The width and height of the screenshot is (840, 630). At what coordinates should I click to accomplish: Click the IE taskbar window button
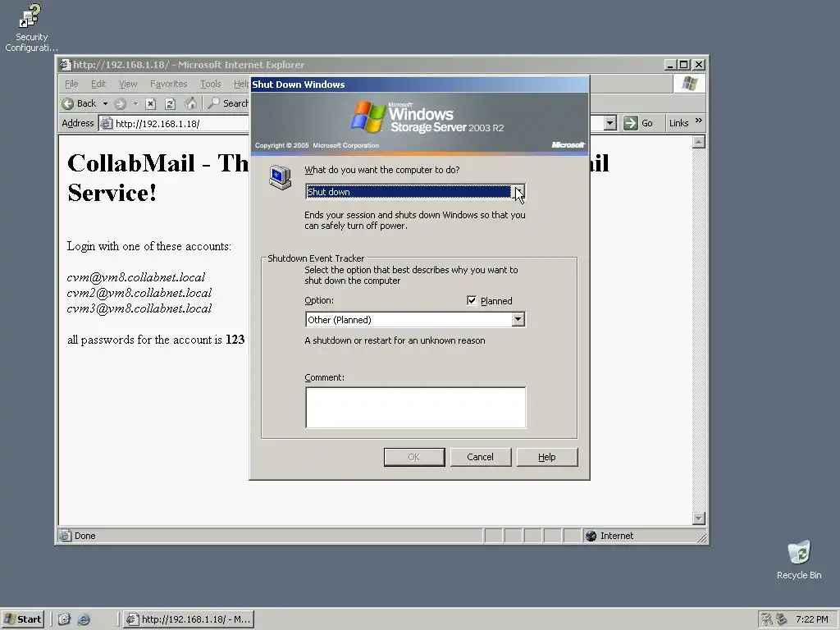tap(189, 619)
